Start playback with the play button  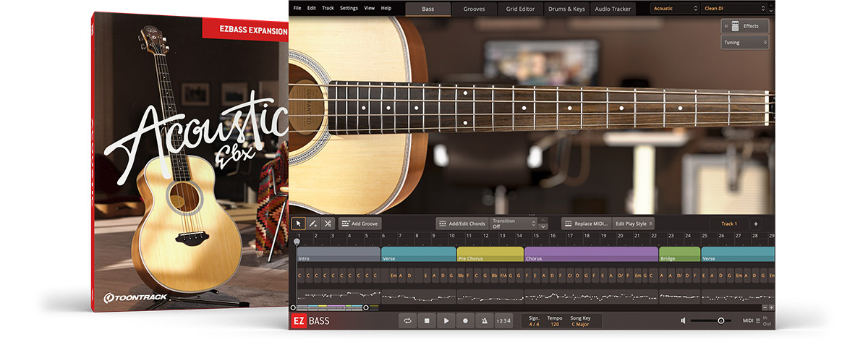(x=446, y=320)
